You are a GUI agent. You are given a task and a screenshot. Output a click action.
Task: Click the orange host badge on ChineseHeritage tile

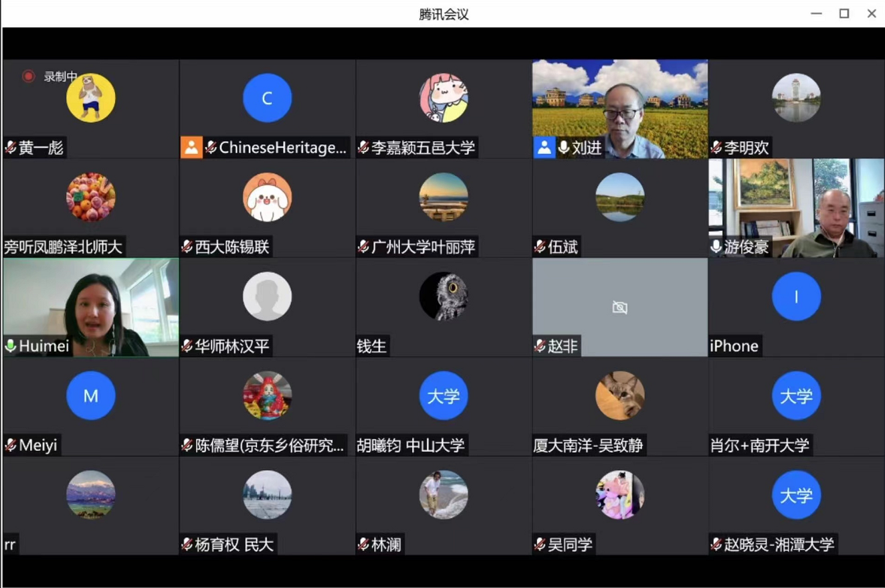click(x=191, y=148)
